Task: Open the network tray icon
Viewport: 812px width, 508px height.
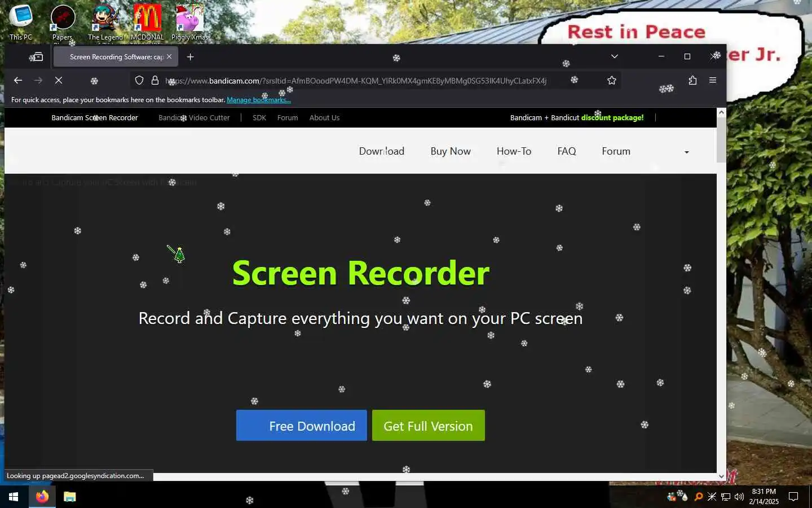Action: [726, 497]
